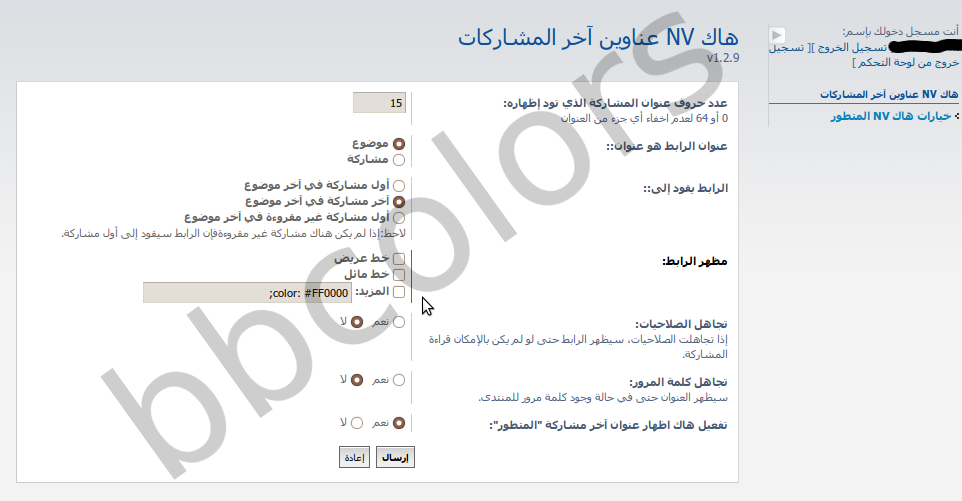
Task: Choose آخر مشاركة في آخر موضوع
Action: click(399, 201)
